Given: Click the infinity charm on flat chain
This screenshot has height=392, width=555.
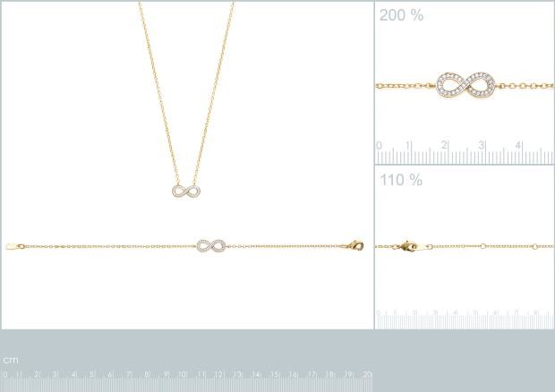Looking at the screenshot, I should [211, 246].
